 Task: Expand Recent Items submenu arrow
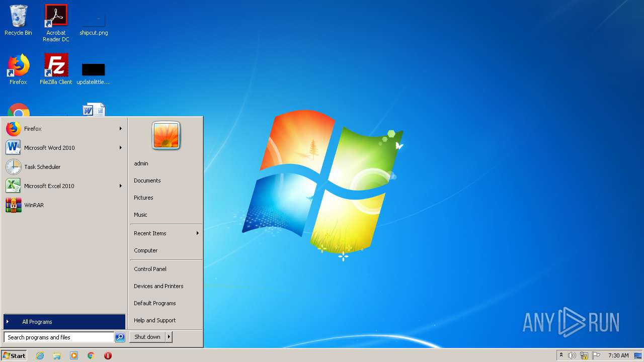(x=198, y=233)
